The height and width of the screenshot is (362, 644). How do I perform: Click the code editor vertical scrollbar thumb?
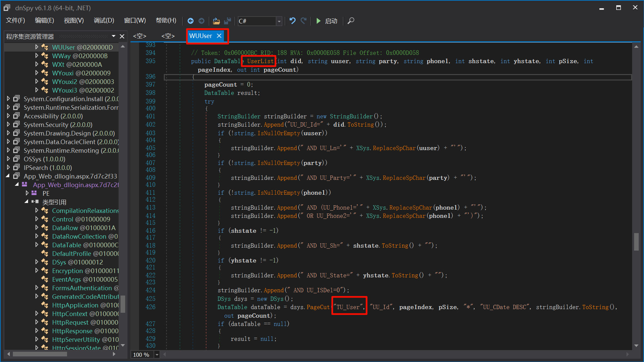coord(636,242)
